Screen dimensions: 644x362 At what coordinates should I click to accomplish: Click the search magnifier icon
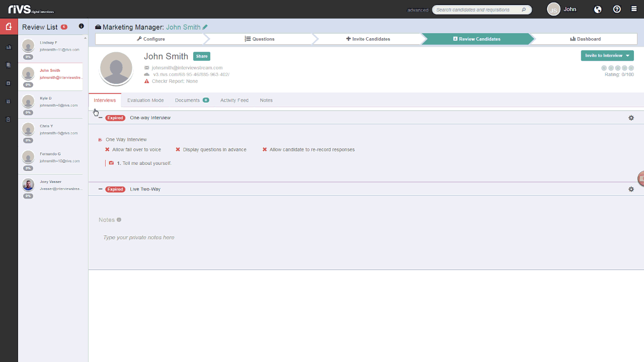pos(524,10)
